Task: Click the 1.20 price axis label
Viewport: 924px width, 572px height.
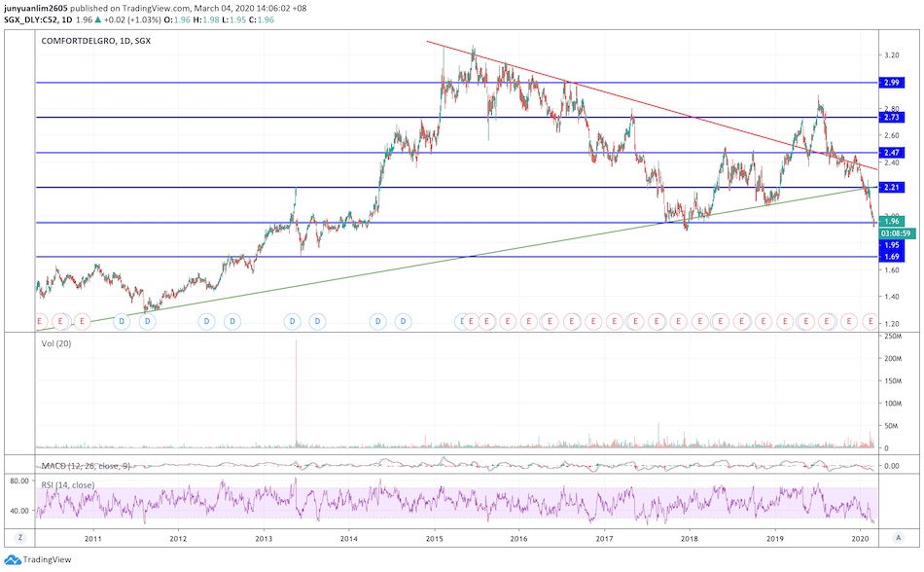Action: point(892,324)
